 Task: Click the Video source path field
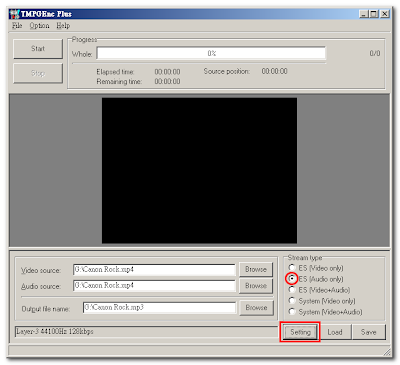(x=154, y=269)
